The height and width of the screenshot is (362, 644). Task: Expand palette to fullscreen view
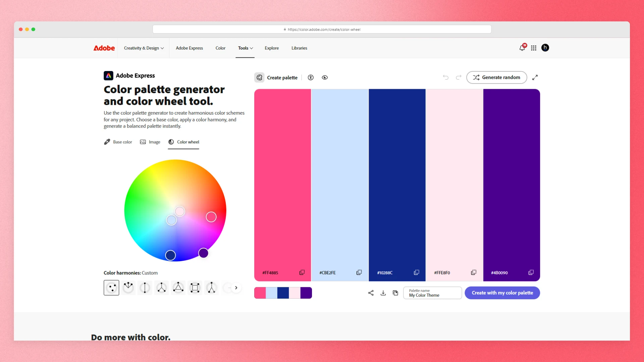(535, 77)
